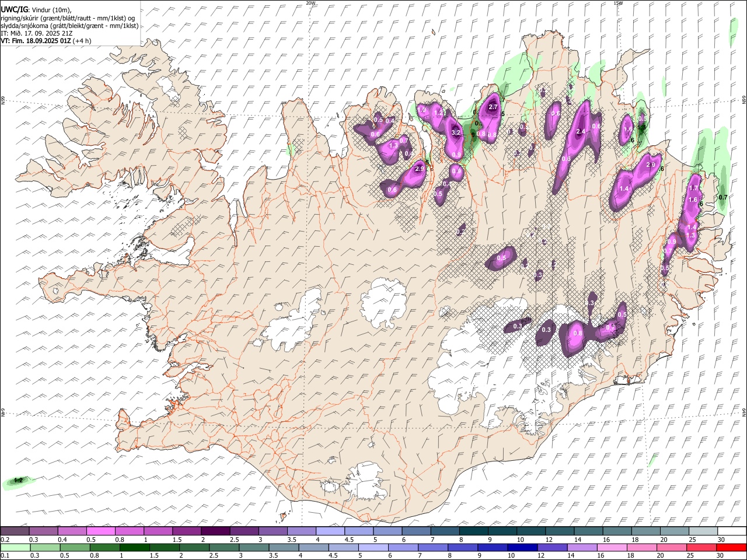Click the 1.2 rain value in the southwest sea

18,480
